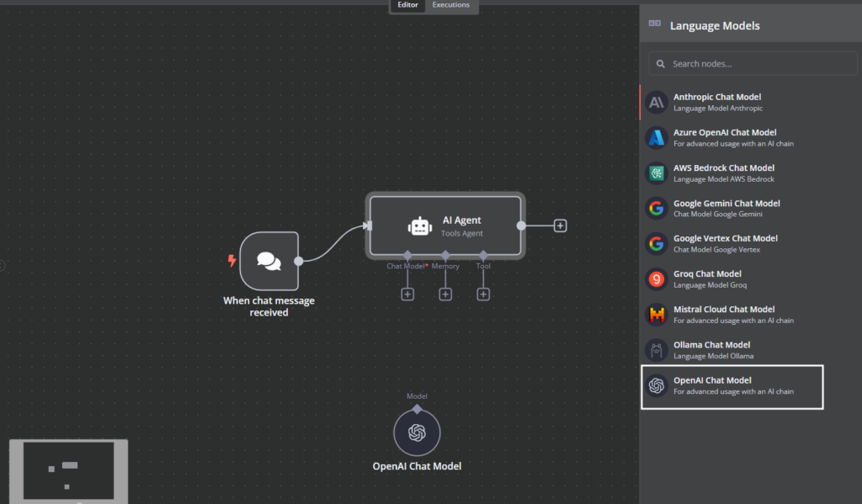Click the Mistral Cloud Chat Model icon
Image resolution: width=862 pixels, height=504 pixels.
[x=656, y=315]
